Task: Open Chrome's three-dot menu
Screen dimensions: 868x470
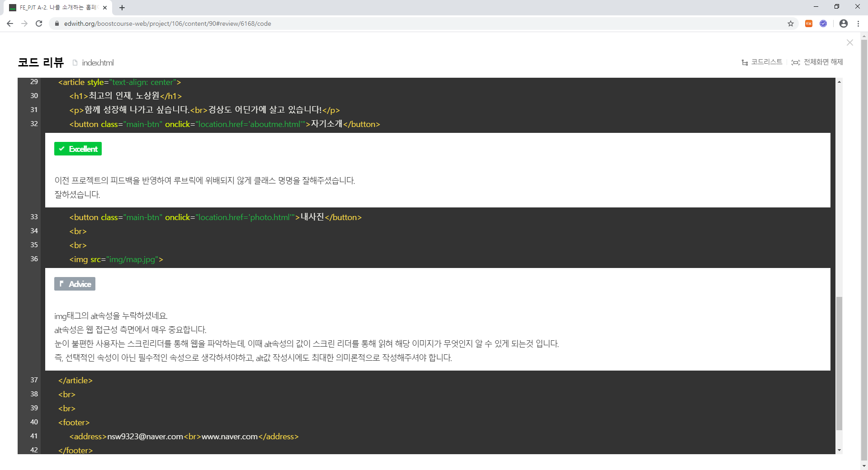Action: [858, 23]
